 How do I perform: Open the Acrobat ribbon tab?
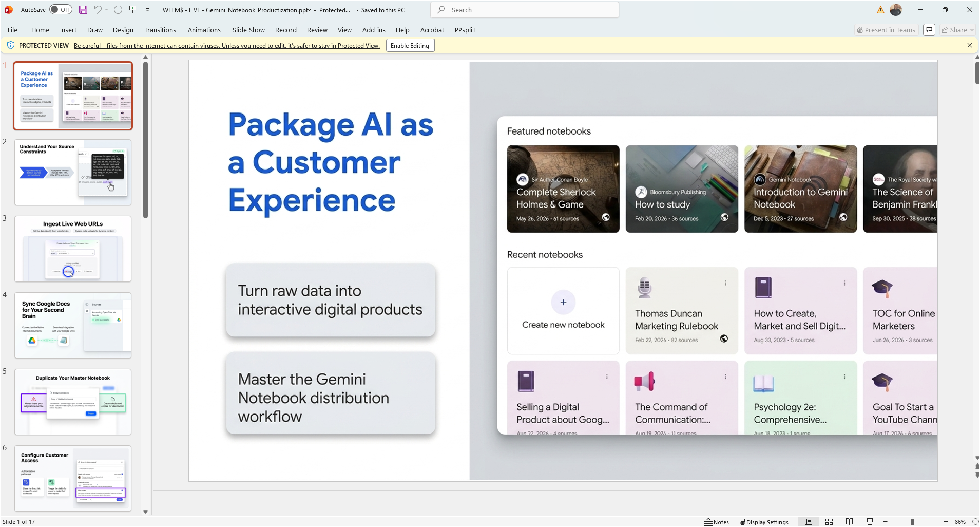(x=432, y=30)
